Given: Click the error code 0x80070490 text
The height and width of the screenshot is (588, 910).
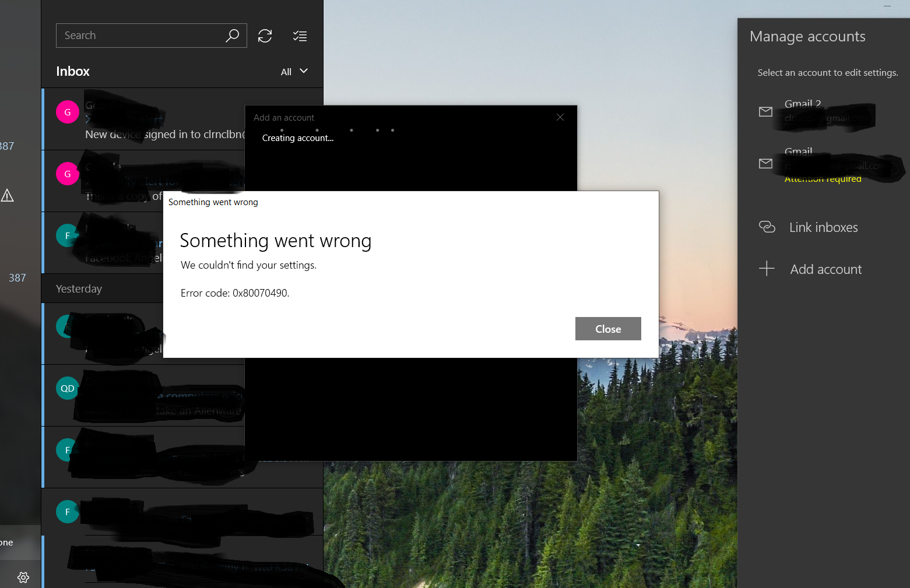Looking at the screenshot, I should pos(235,293).
